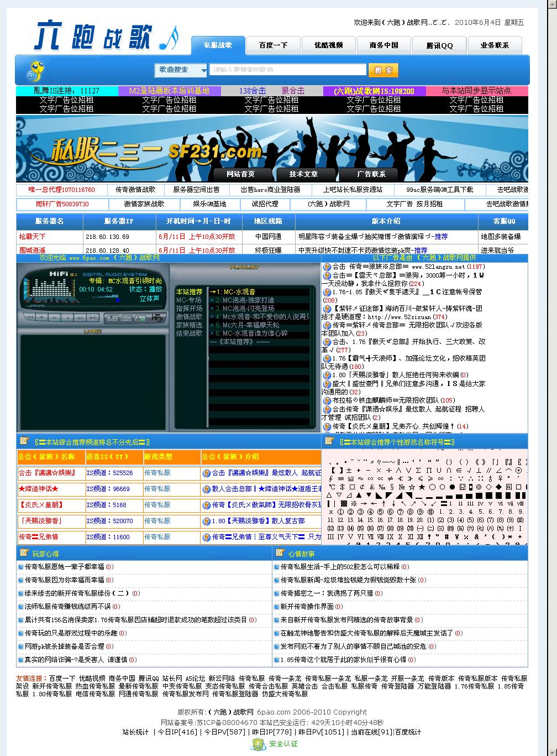Image resolution: width=557 pixels, height=756 pixels.
Task: Click the playback progress indicator on the player display
Action: [117, 300]
